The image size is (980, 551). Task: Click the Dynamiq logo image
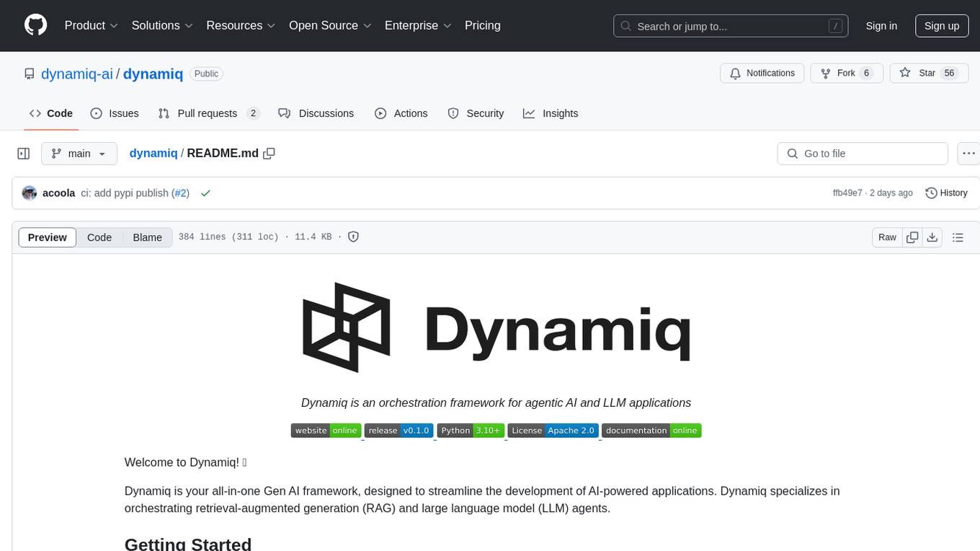point(496,327)
